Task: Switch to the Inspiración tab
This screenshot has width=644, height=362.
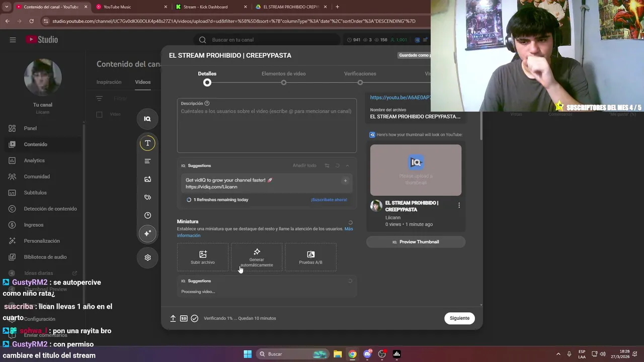Action: tap(109, 82)
